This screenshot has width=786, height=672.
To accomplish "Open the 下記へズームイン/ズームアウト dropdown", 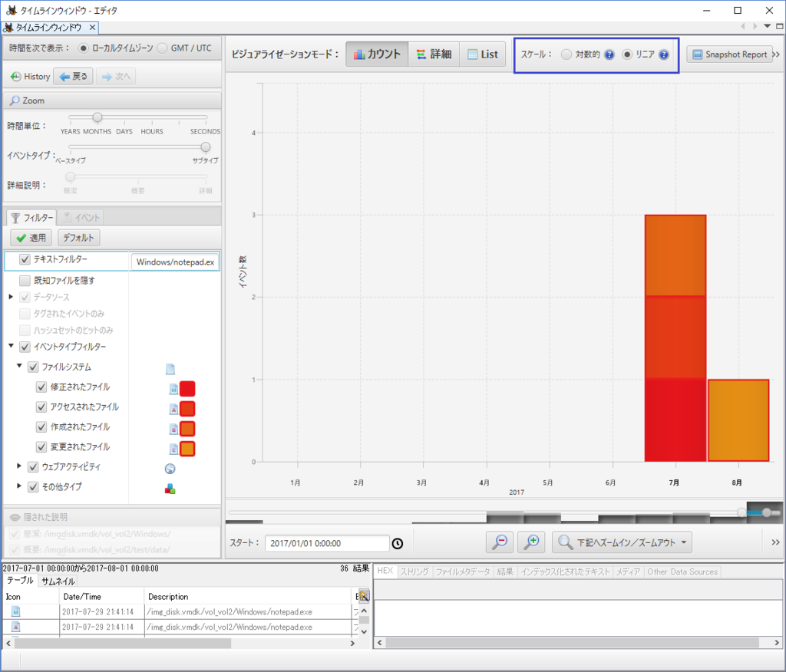I will click(x=622, y=542).
